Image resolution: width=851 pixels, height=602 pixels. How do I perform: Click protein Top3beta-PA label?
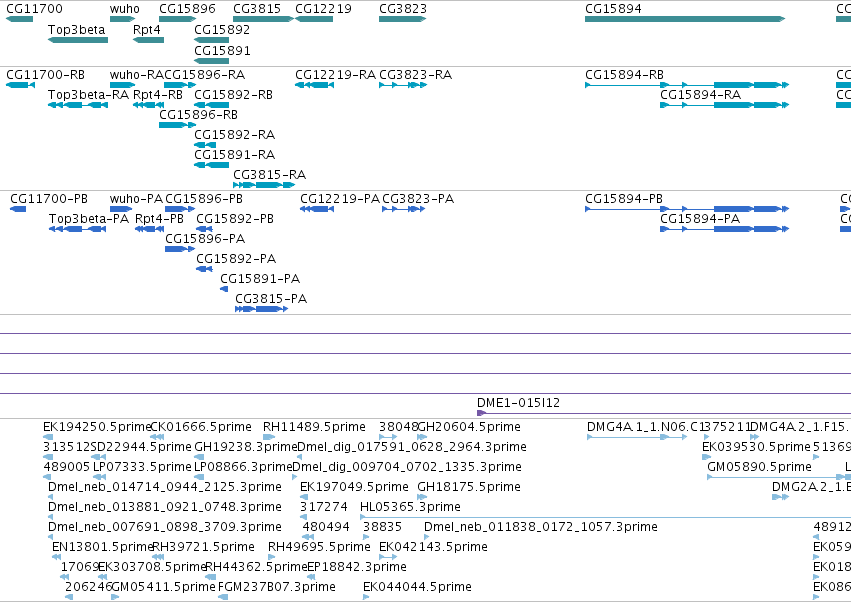pyautogui.click(x=89, y=219)
